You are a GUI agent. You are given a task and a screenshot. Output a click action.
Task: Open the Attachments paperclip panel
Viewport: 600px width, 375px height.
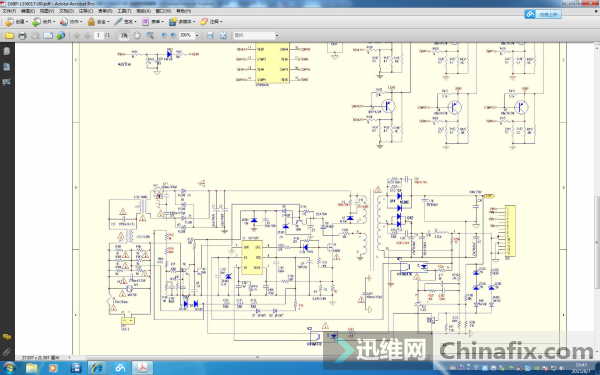click(7, 352)
